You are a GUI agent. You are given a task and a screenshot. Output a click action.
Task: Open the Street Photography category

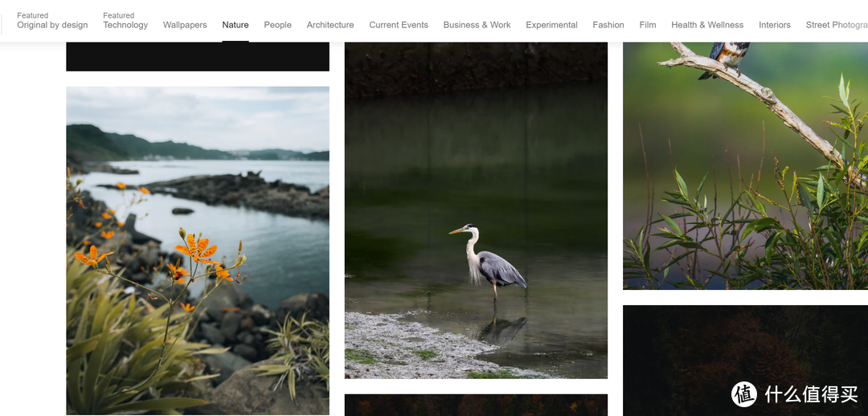coord(836,25)
